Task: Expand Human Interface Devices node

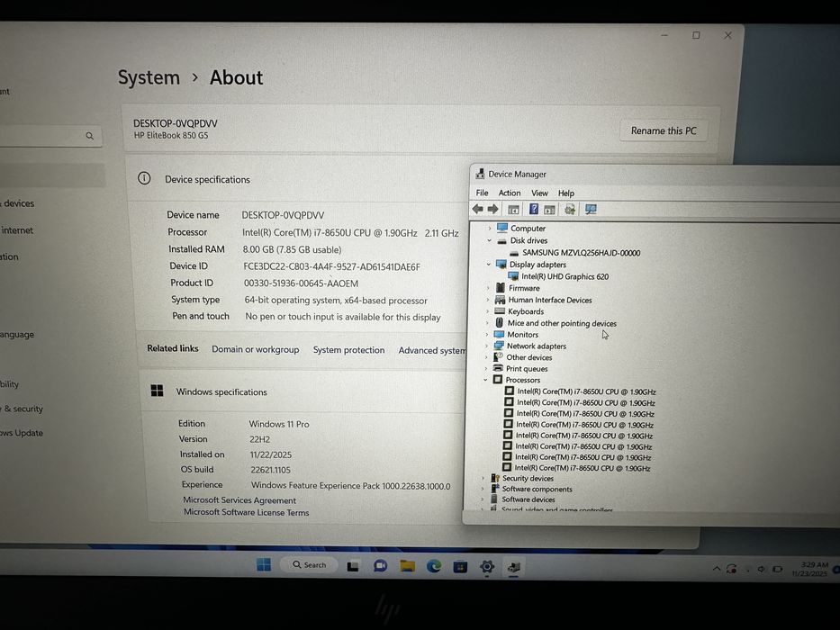Action: pyautogui.click(x=487, y=300)
